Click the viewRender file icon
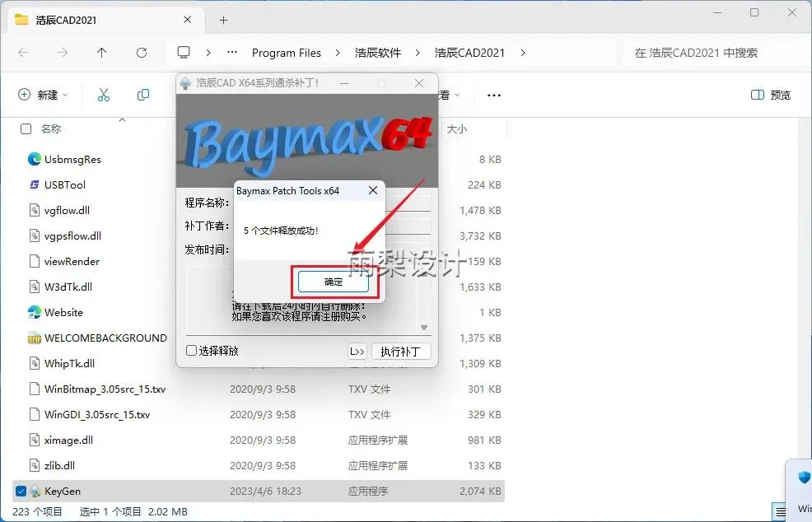Screen dimensions: 812x522 pos(35,261)
